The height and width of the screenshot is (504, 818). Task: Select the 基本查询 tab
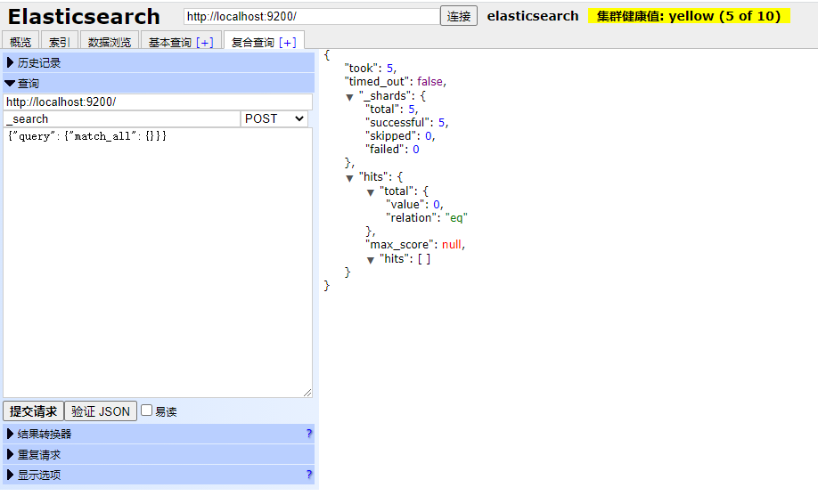170,42
